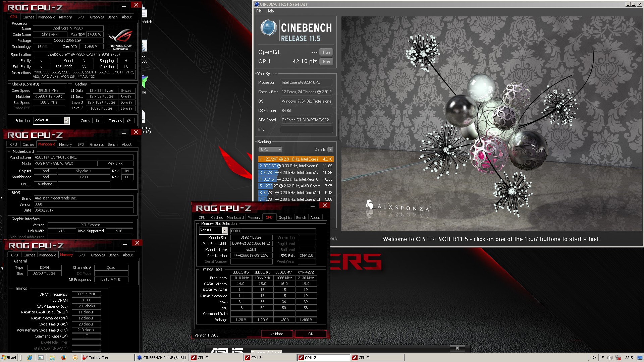Image resolution: width=644 pixels, height=362 pixels.
Task: Close the CPU-Z Memory window
Action: coord(137,243)
